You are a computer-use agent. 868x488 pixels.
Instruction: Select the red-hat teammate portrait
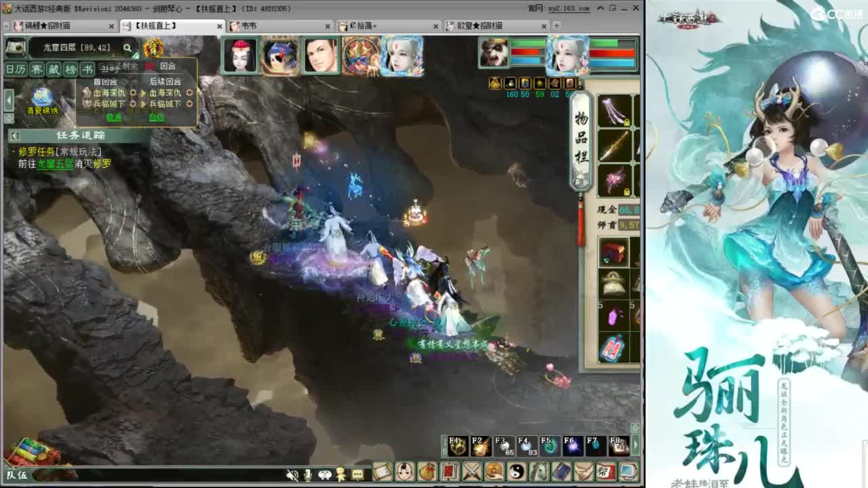click(240, 55)
